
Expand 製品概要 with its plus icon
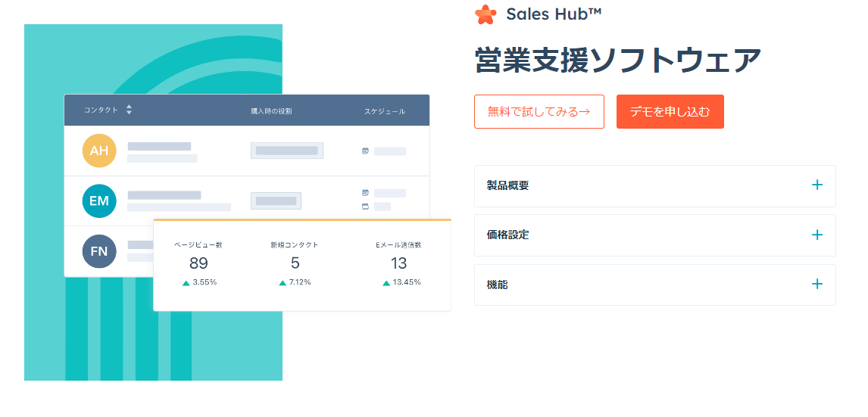click(x=816, y=185)
